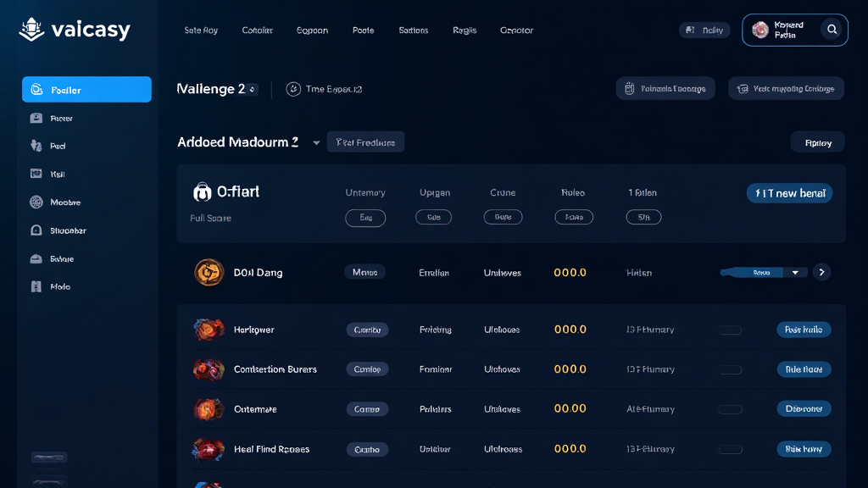Click the clock icon beside Time Expert
868x488 pixels.
point(293,88)
